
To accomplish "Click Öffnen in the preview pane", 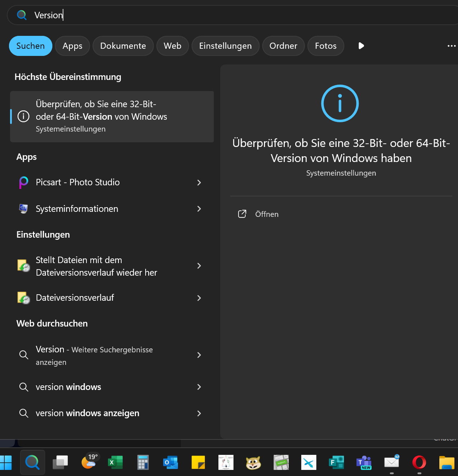I will click(x=266, y=214).
